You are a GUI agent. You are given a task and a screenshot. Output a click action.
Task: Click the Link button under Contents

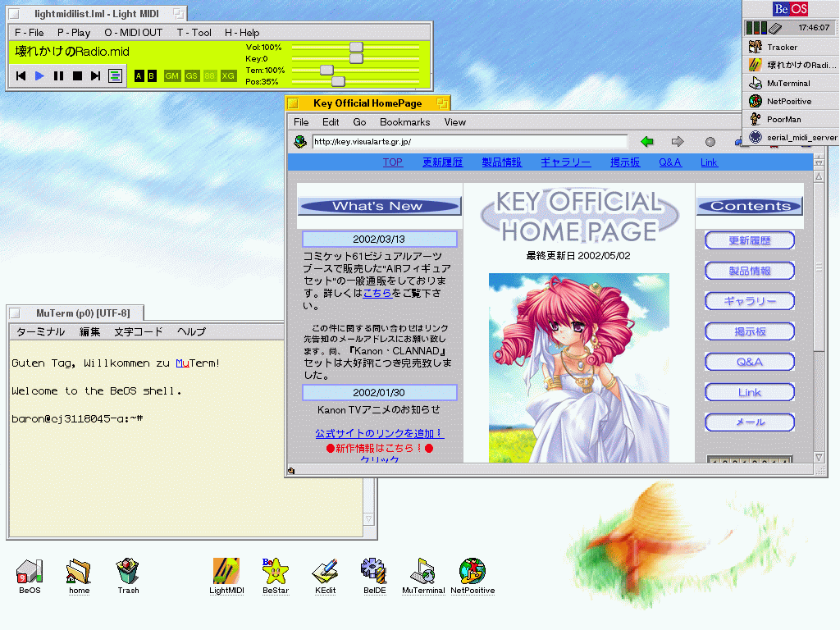click(750, 392)
